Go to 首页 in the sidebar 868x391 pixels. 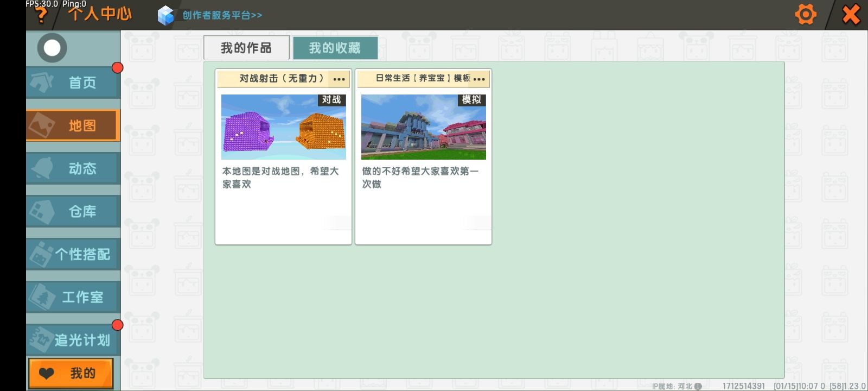[73, 83]
